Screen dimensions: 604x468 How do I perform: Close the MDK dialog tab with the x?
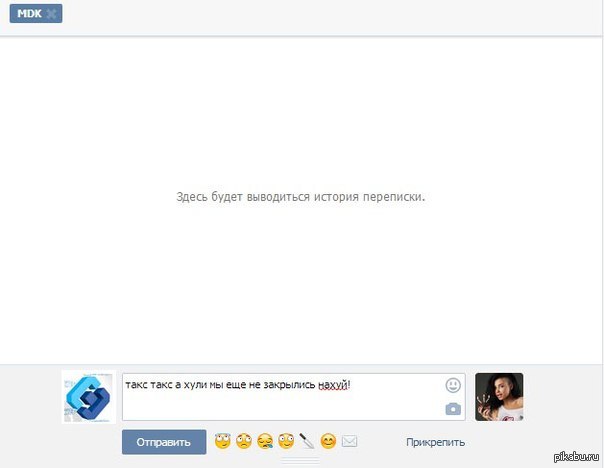click(51, 14)
